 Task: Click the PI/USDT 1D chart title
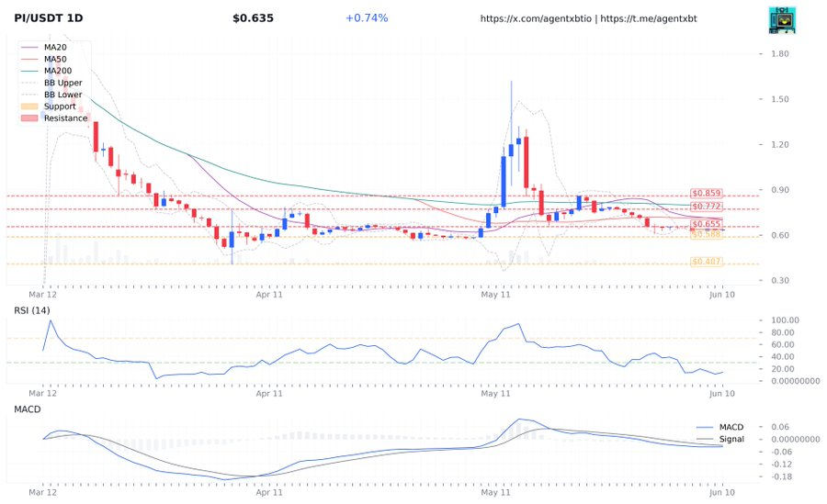(49, 18)
